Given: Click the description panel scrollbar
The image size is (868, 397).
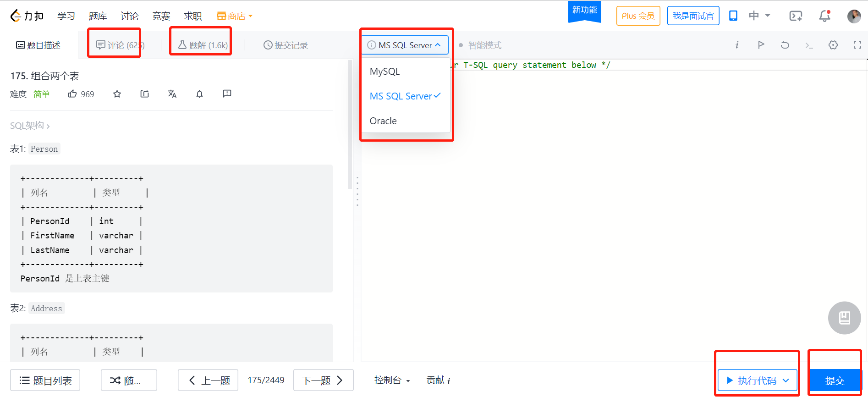Looking at the screenshot, I should point(350,125).
